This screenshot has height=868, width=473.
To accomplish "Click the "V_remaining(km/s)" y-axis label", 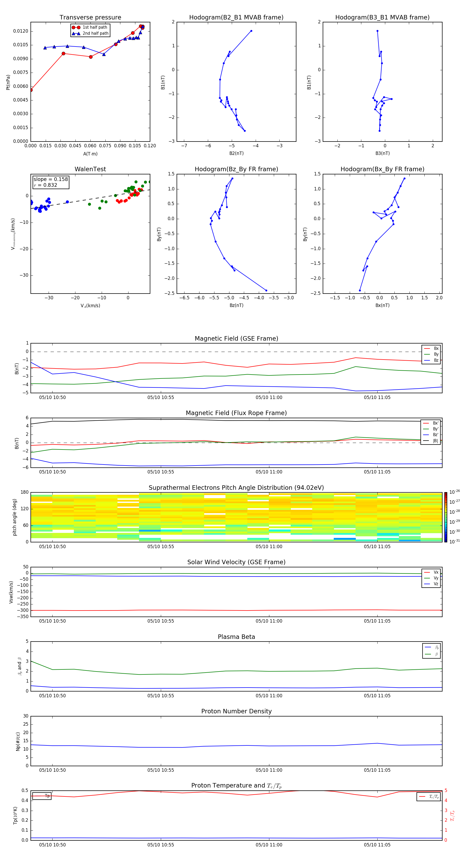I will pos(13,234).
